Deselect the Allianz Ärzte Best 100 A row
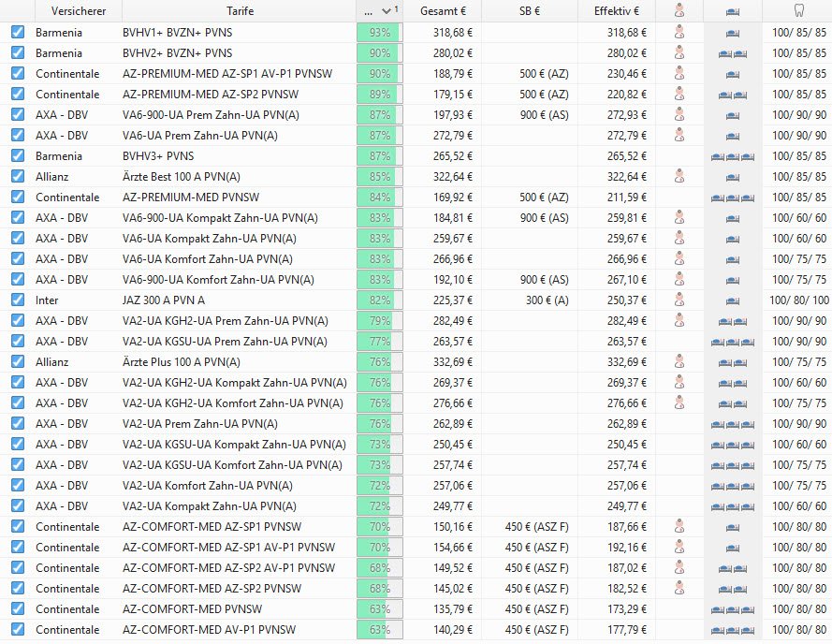The image size is (832, 644). [x=18, y=176]
